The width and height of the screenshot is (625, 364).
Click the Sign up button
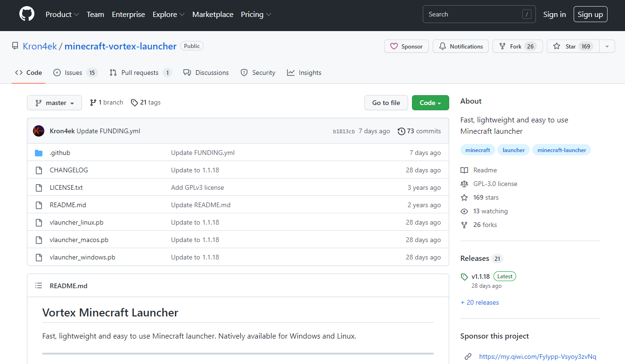(591, 14)
